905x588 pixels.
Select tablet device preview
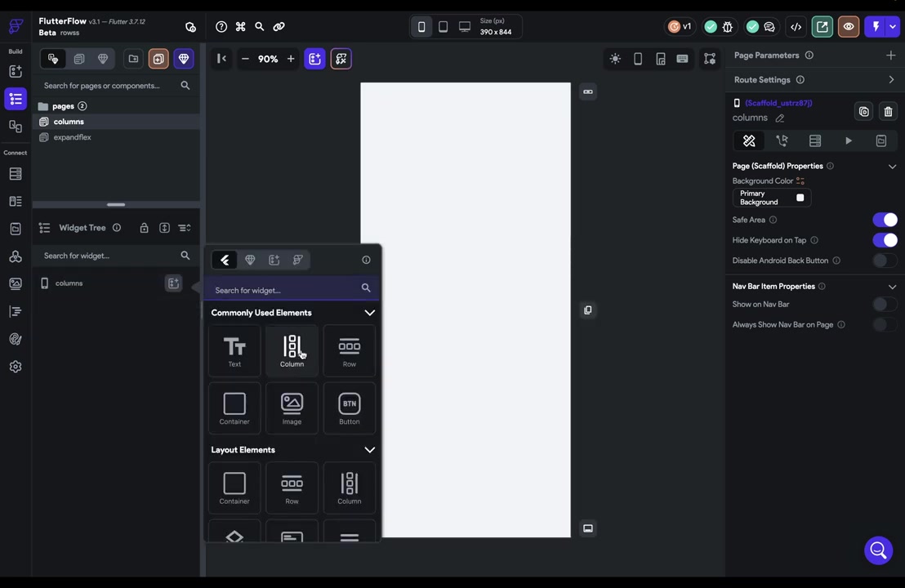[x=443, y=27]
